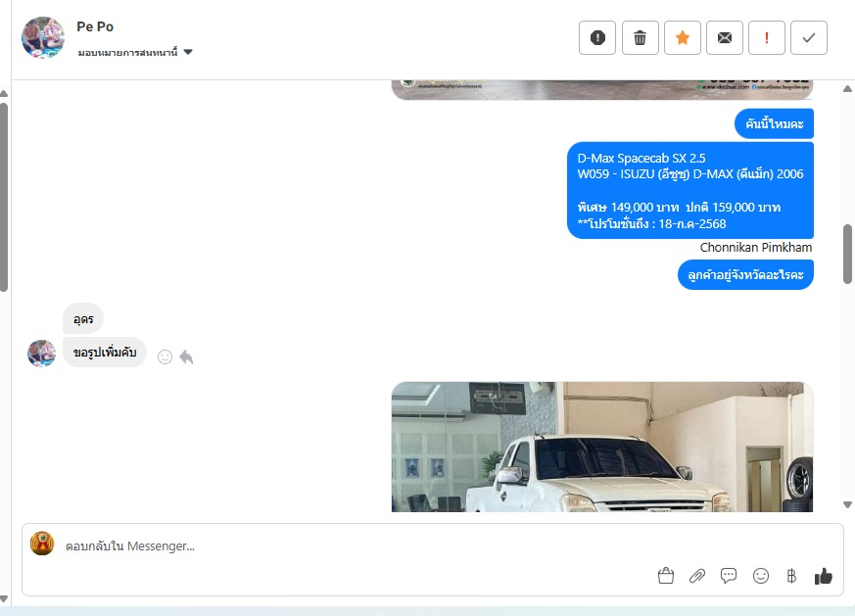Send a thumbs-up like
This screenshot has height=616, width=855.
(824, 576)
